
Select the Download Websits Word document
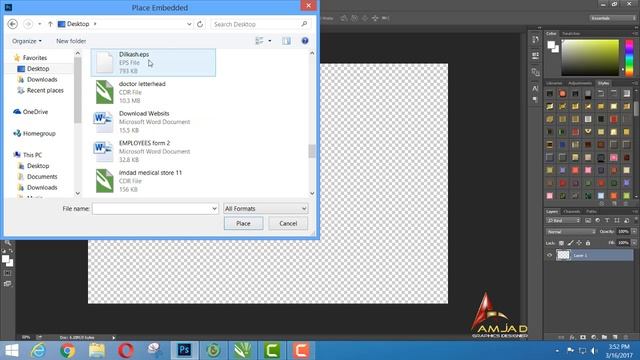[x=153, y=122]
